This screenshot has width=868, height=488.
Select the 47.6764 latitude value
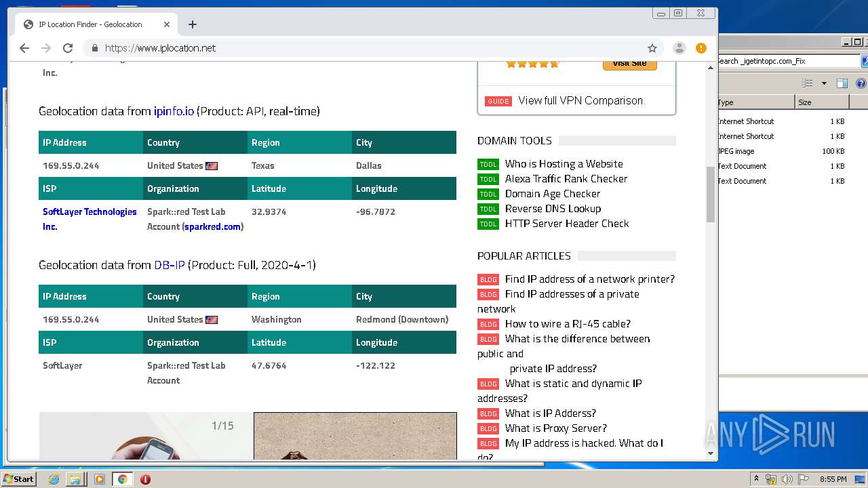[x=269, y=365]
